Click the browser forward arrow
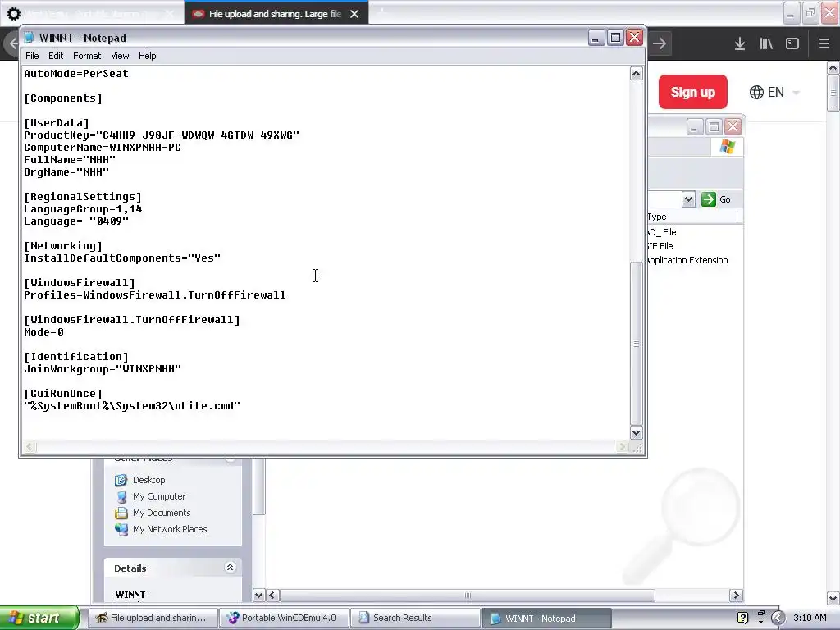Screen dimensions: 840x630 coord(660,44)
